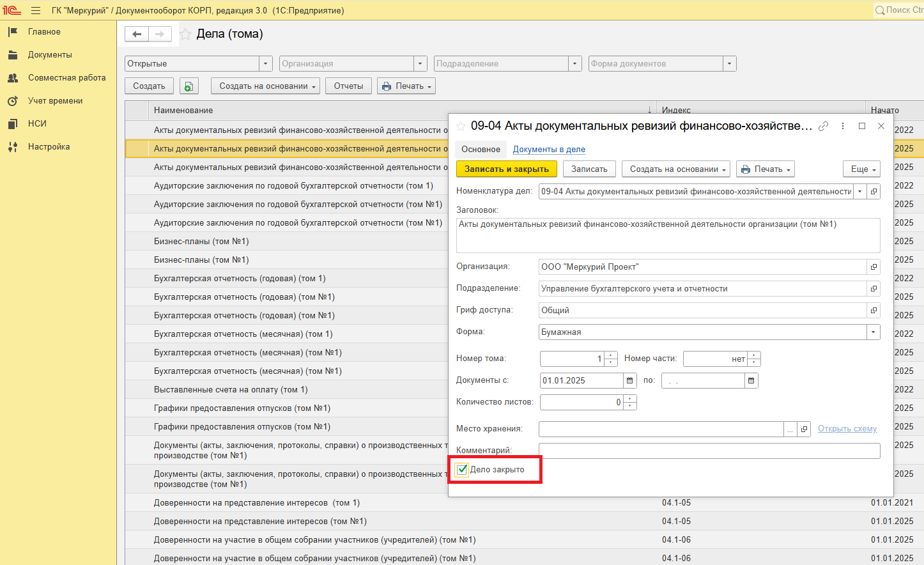
Task: Expand the Открытые filter dropdown
Action: click(266, 64)
